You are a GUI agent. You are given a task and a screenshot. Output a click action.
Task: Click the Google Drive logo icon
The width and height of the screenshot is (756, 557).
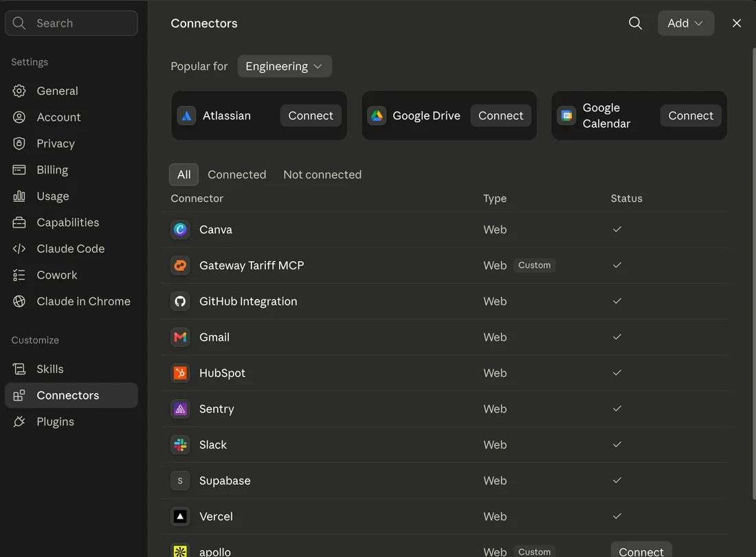[377, 115]
